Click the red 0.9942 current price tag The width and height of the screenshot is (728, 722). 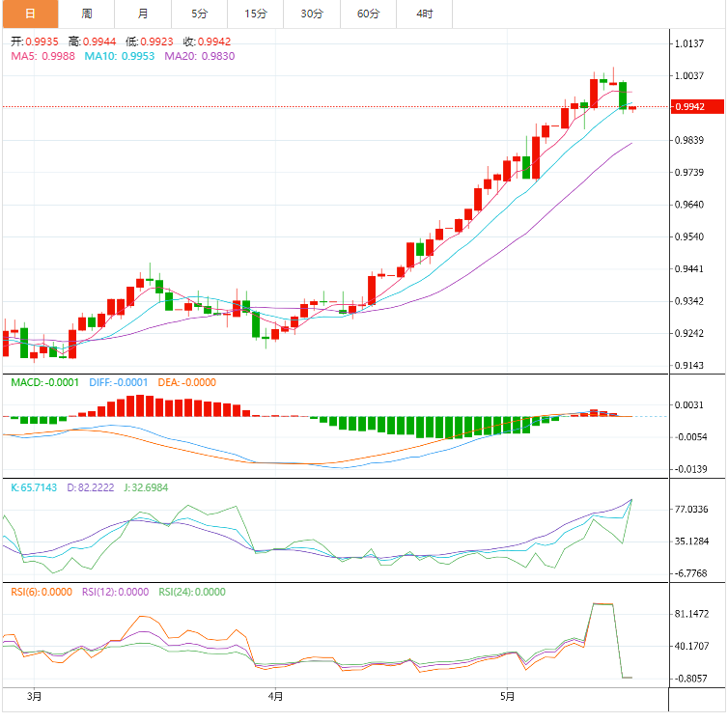[x=689, y=107]
